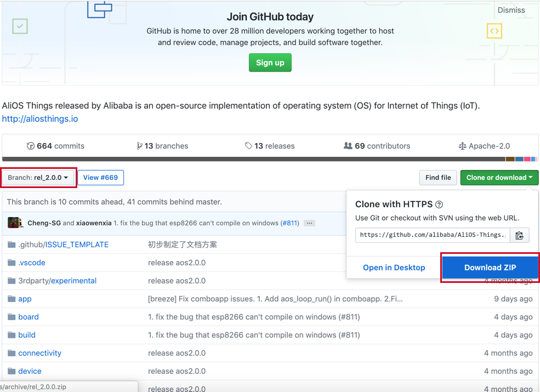This screenshot has height=392, width=540.
Task: Open the ISSUE_TEMPLATE folder link
Action: tap(77, 245)
